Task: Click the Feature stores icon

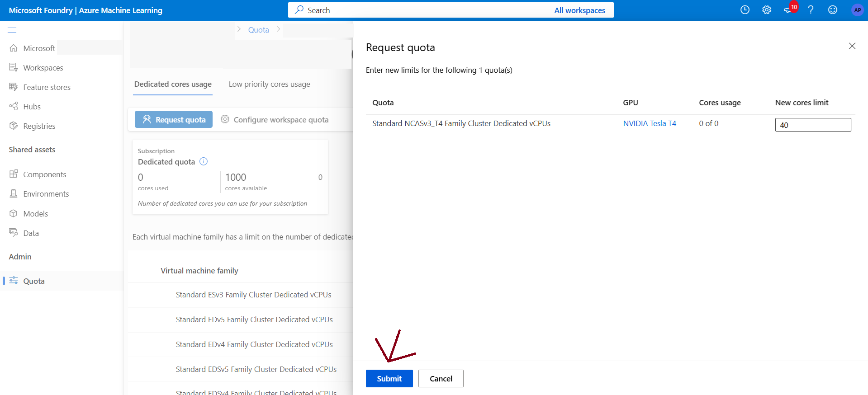Action: [14, 87]
